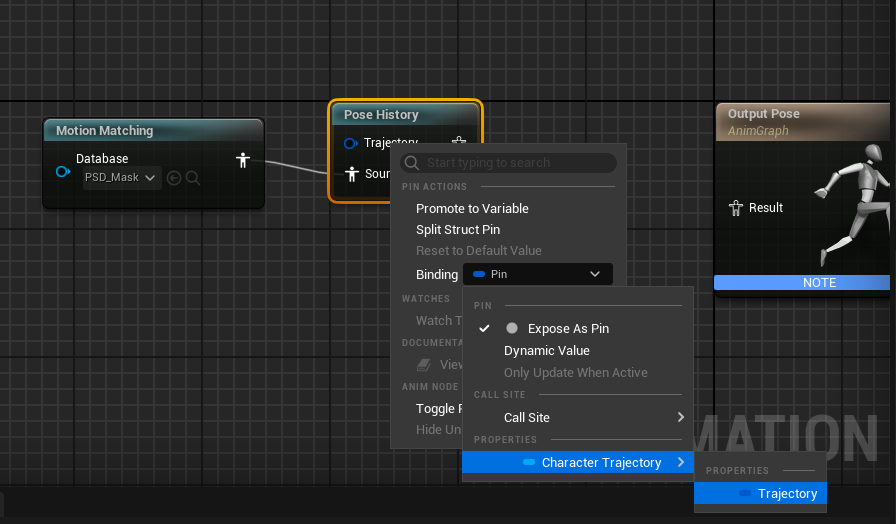Image resolution: width=896 pixels, height=524 pixels.
Task: Click the Result pose pin on Output Pose
Action: pos(736,208)
